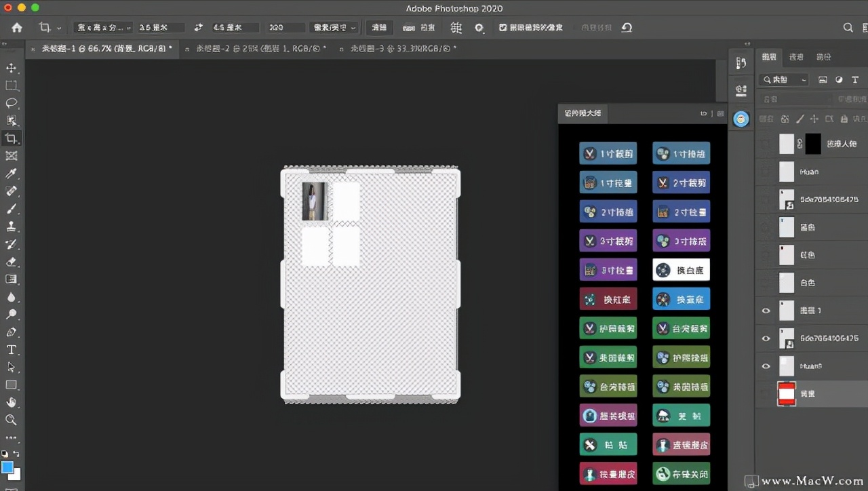Hide the bottom Huan layer with eye icon
This screenshot has width=868, height=491.
coord(766,366)
